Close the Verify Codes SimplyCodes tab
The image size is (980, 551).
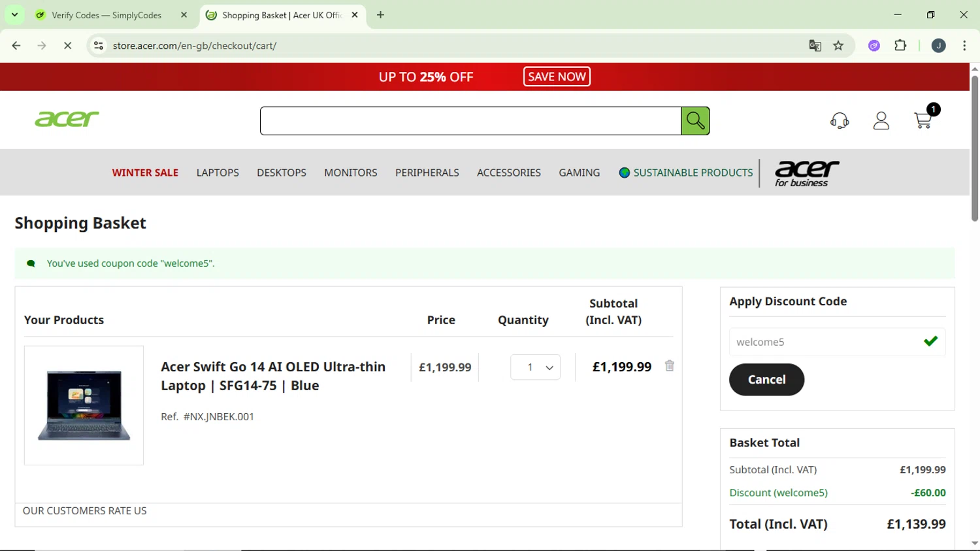tap(184, 15)
